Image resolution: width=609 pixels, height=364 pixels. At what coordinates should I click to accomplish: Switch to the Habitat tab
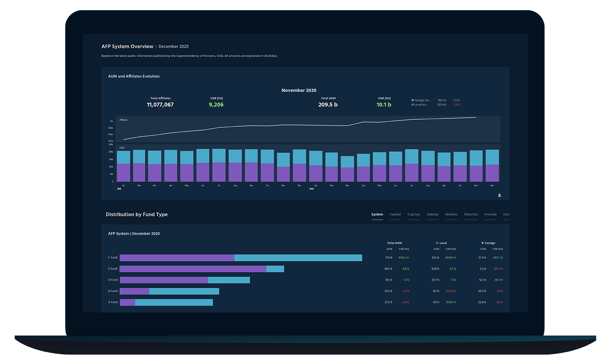(432, 215)
